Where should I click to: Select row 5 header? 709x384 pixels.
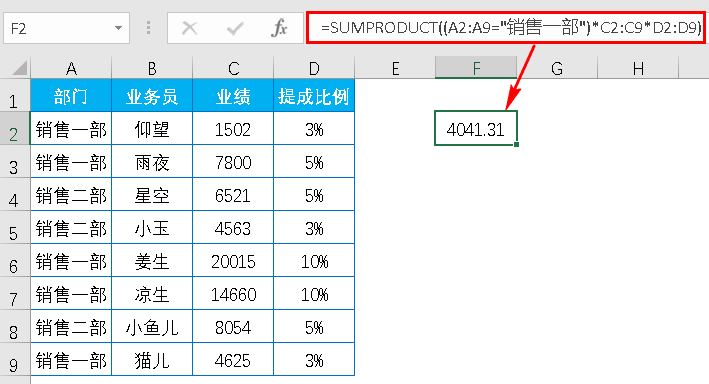tap(14, 228)
